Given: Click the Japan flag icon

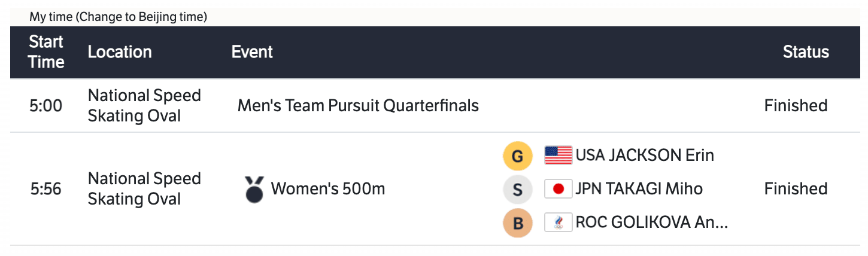Looking at the screenshot, I should pyautogui.click(x=558, y=189).
